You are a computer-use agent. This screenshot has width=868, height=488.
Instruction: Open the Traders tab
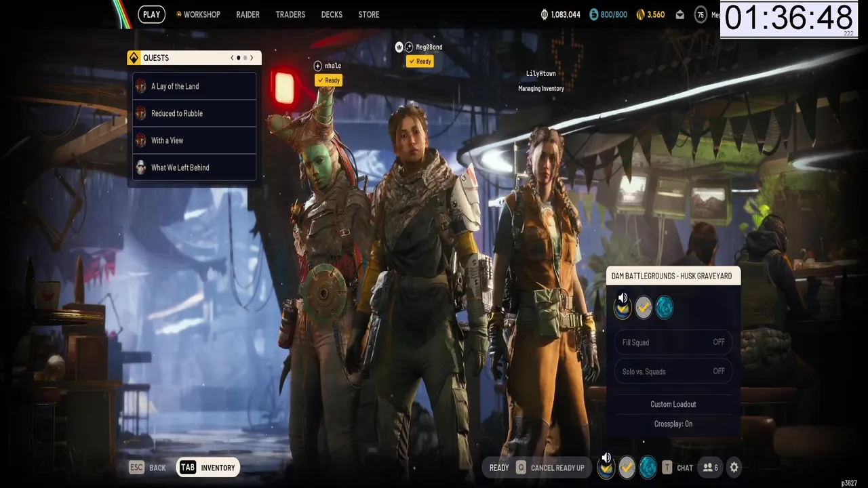[x=290, y=14]
